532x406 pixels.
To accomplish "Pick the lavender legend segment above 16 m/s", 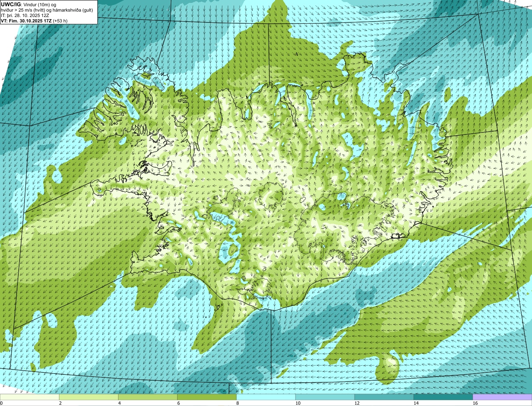I will [502, 397].
